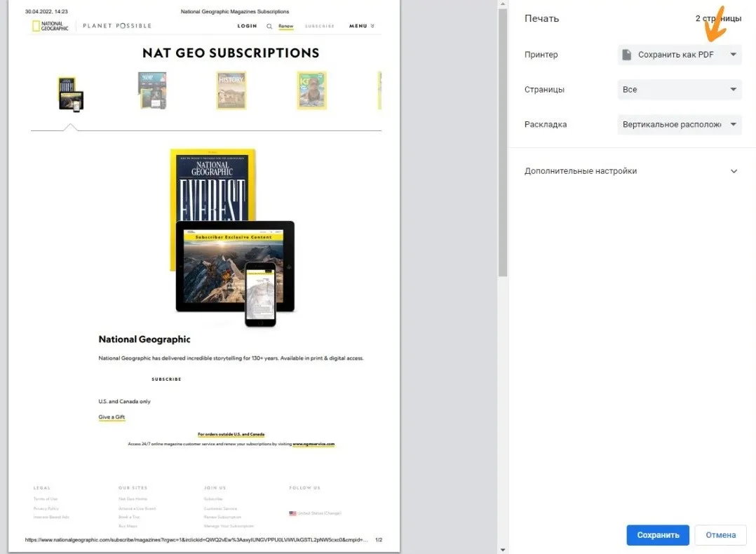The image size is (756, 554).
Task: Click the Отмена button
Action: pyautogui.click(x=720, y=534)
